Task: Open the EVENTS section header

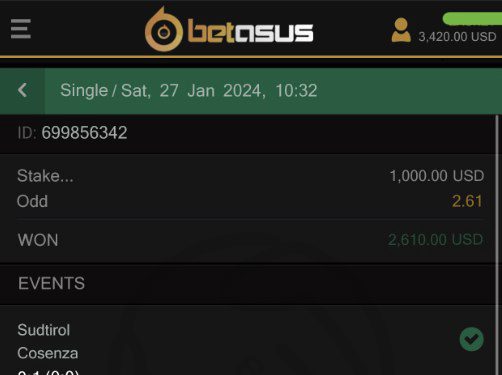Action: 51,284
